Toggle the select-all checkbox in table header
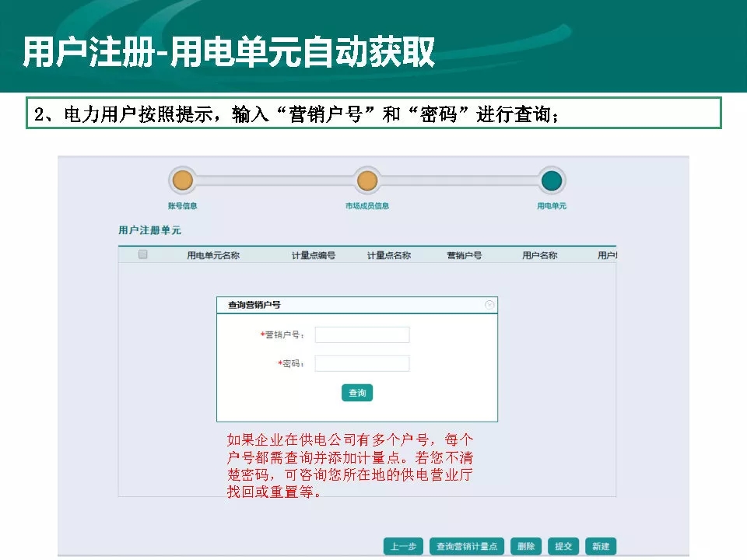Image resolution: width=747 pixels, height=560 pixels. (142, 254)
